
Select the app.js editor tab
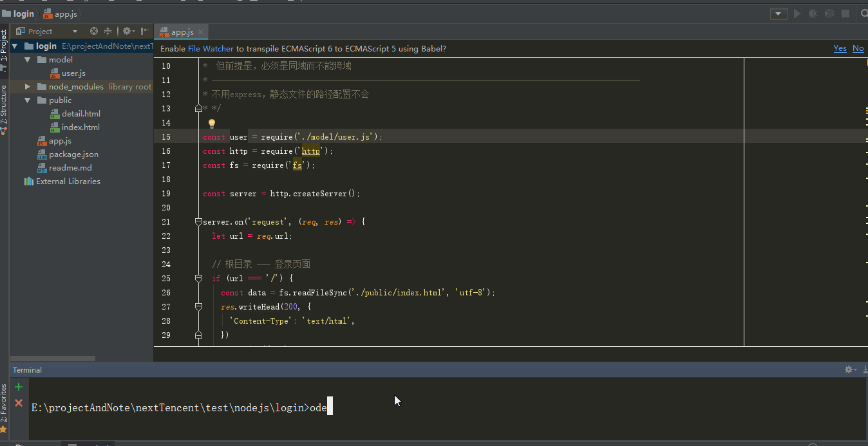pyautogui.click(x=182, y=32)
